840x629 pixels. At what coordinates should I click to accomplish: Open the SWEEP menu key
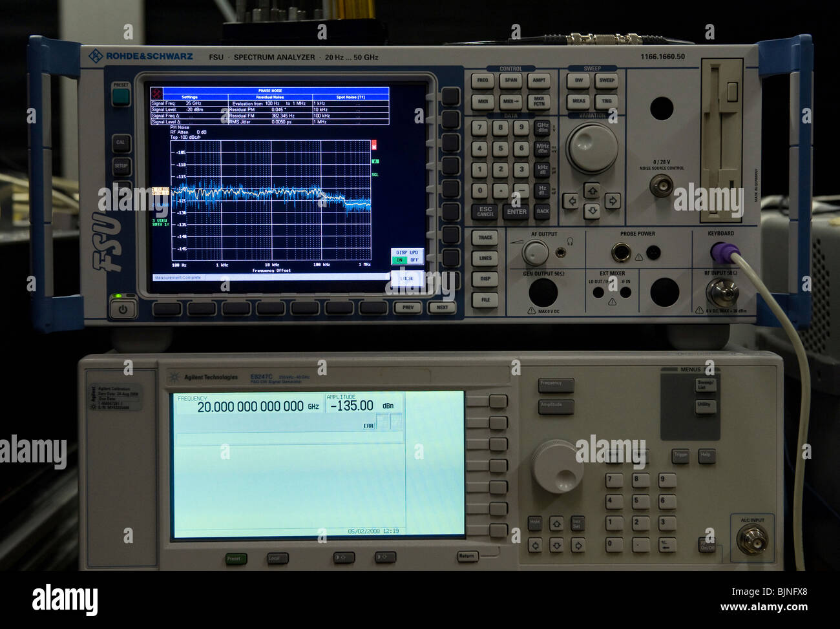[606, 81]
